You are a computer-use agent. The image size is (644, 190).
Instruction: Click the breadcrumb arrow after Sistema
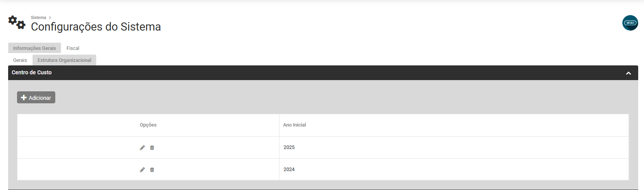(x=50, y=17)
